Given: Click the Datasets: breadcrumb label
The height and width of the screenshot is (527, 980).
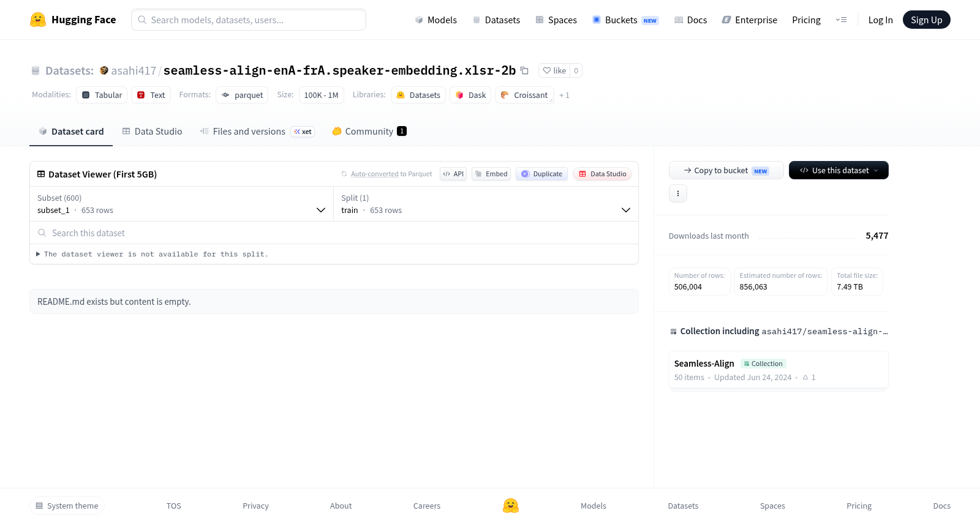Looking at the screenshot, I should (x=69, y=70).
